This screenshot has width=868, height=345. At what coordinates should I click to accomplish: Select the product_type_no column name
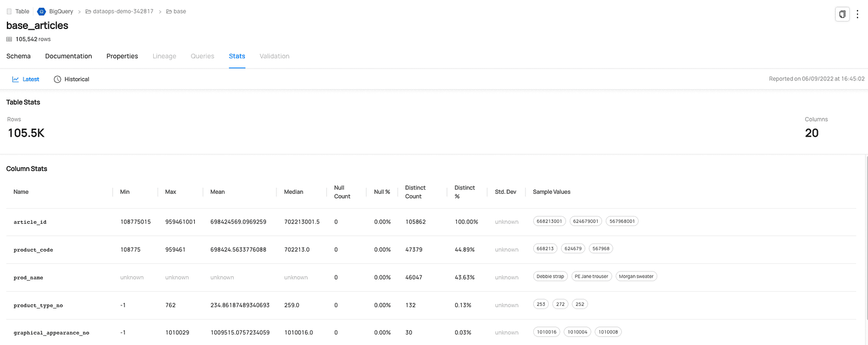click(38, 305)
